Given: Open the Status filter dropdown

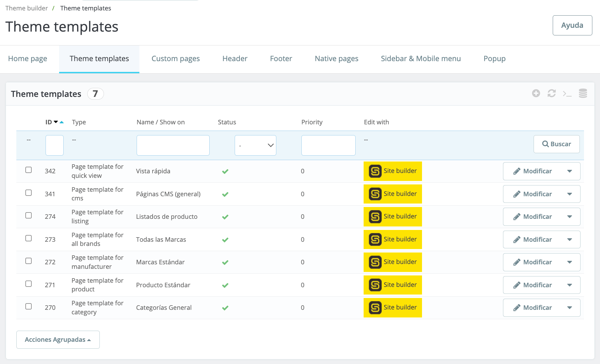Looking at the screenshot, I should pos(255,145).
